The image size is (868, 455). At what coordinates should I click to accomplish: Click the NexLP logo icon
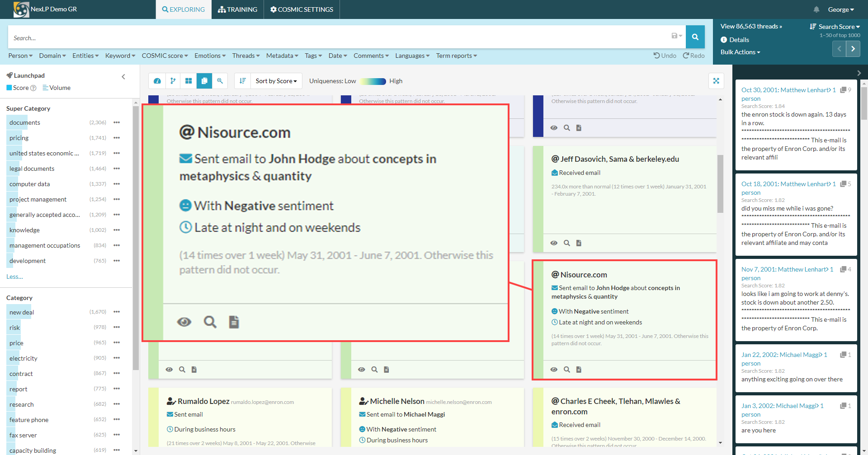click(21, 9)
